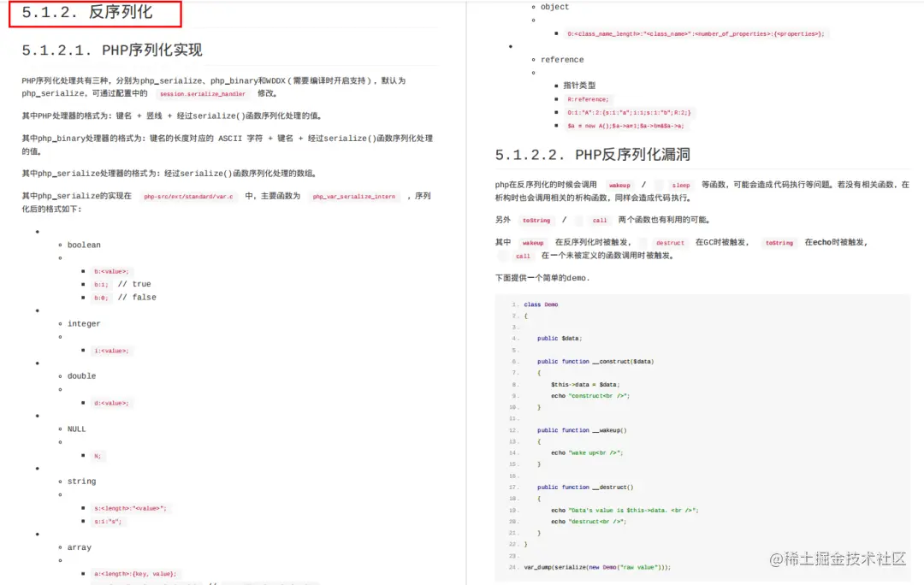Click the code starting "O:<class_name_length>"
Viewport: 924px width, 585px height.
[x=696, y=33]
